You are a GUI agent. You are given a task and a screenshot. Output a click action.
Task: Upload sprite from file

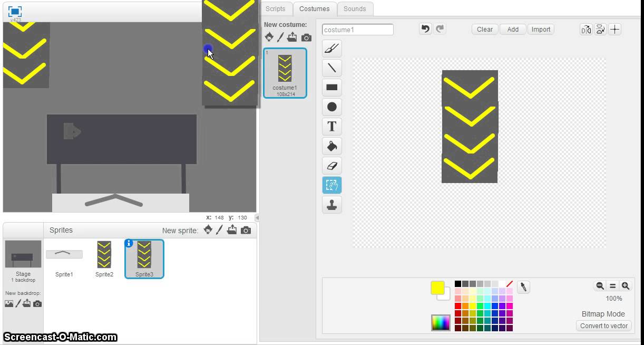[232, 229]
